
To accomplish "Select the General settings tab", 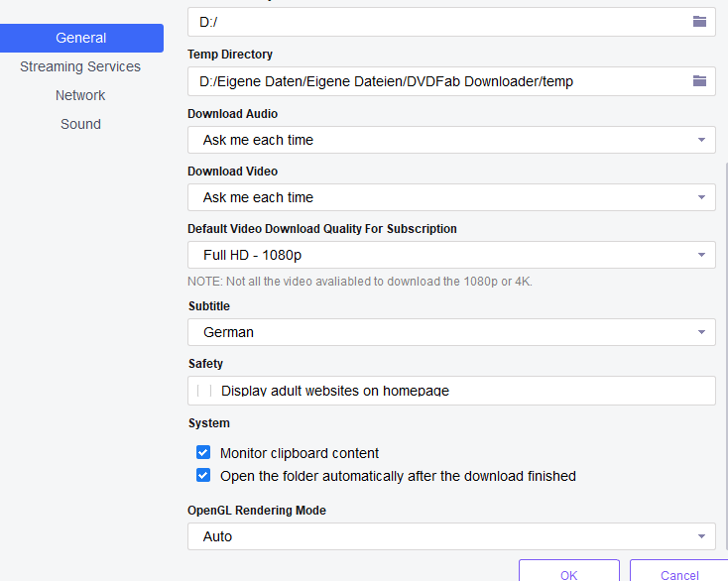I will pyautogui.click(x=81, y=38).
